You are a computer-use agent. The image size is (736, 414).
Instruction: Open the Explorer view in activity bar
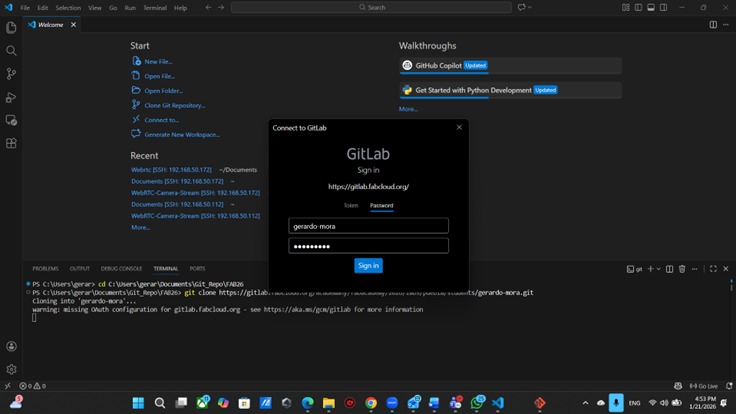(x=11, y=28)
